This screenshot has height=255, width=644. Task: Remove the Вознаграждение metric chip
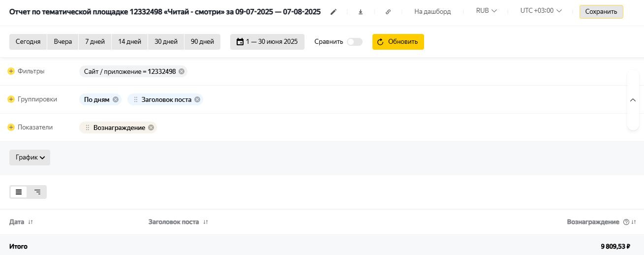(x=151, y=127)
